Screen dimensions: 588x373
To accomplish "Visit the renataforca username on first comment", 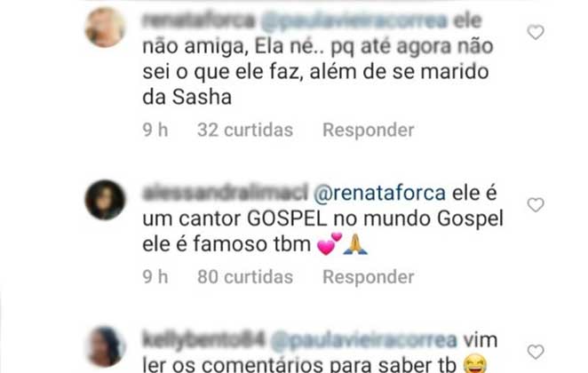I will point(199,20).
